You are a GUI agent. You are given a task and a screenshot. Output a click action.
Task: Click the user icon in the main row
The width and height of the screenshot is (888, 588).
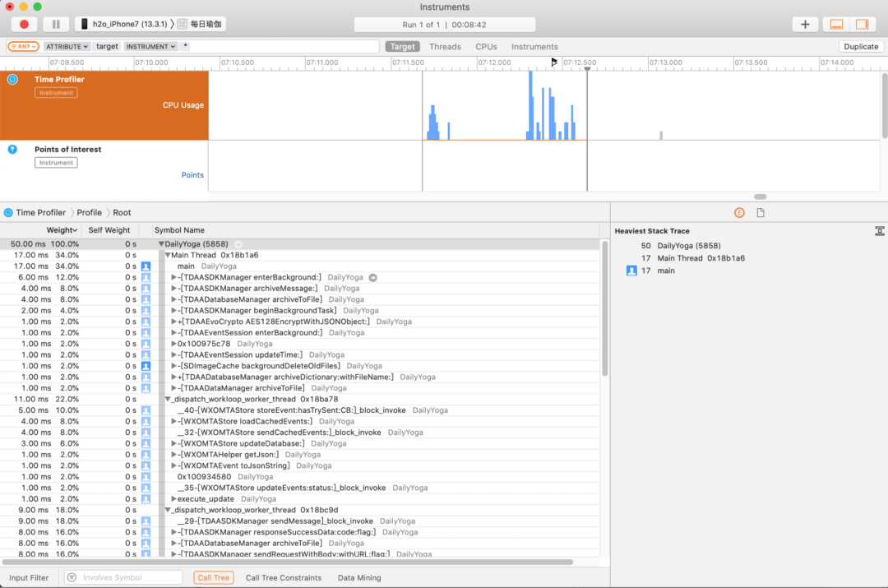coord(146,266)
